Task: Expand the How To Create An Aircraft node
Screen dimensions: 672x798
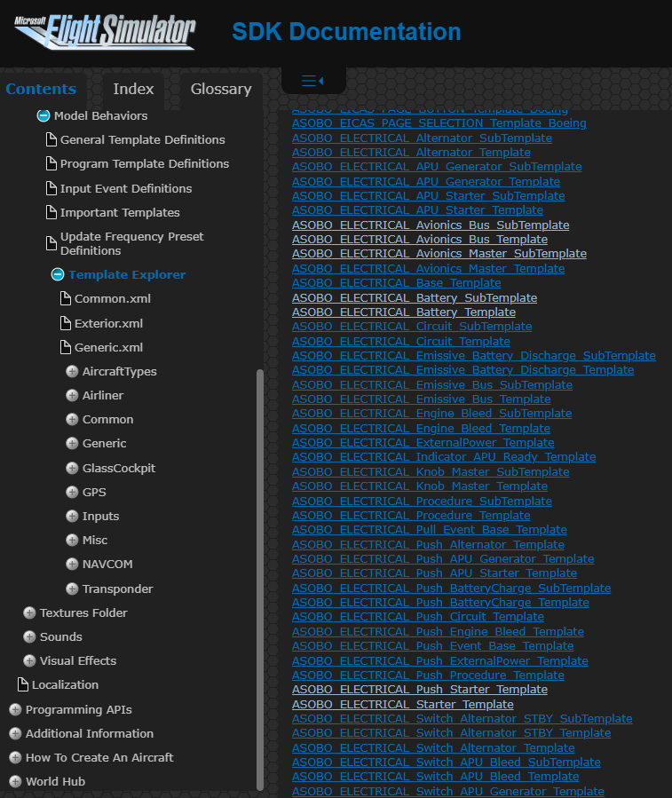Action: click(x=15, y=757)
